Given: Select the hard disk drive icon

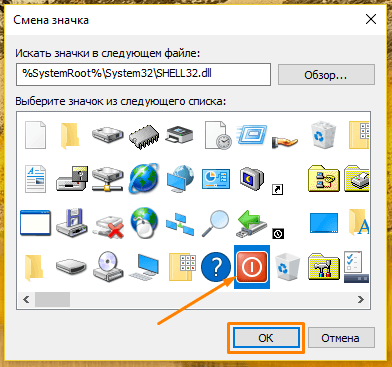Looking at the screenshot, I should click(x=107, y=135).
